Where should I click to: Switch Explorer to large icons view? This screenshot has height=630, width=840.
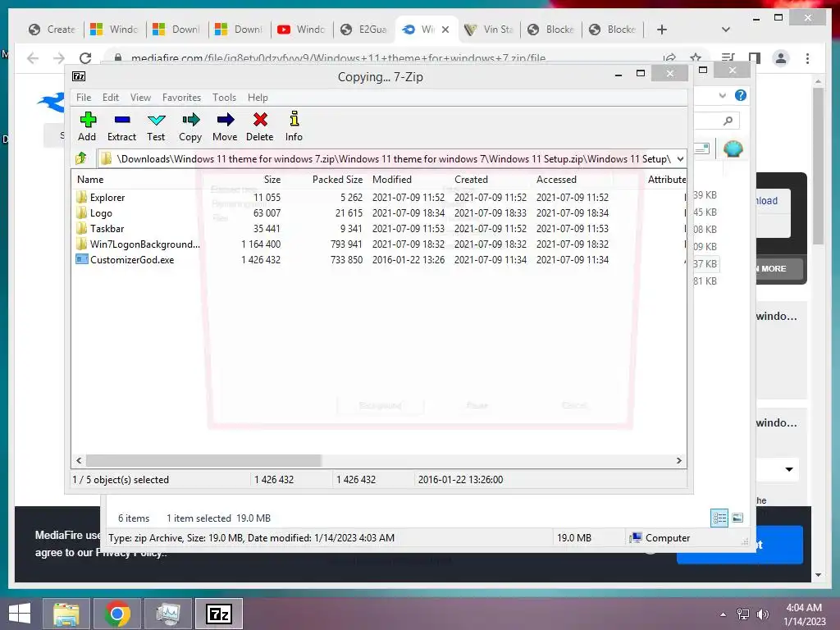pos(737,518)
